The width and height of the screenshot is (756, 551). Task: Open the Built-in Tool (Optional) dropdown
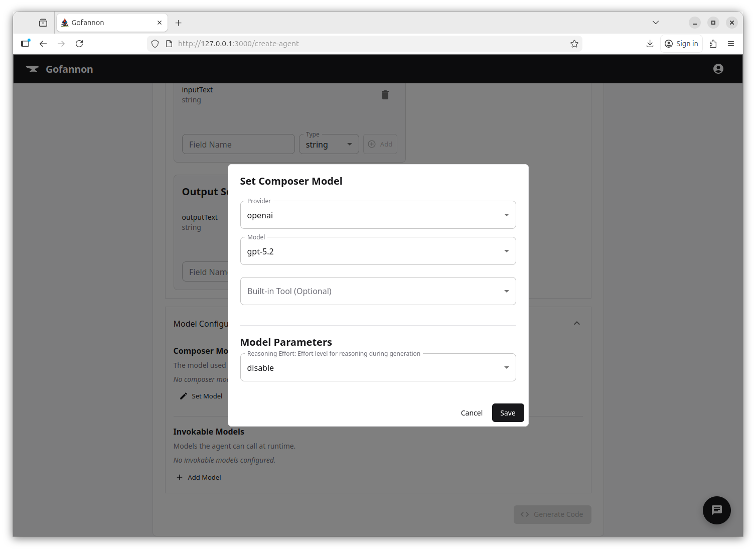378,291
